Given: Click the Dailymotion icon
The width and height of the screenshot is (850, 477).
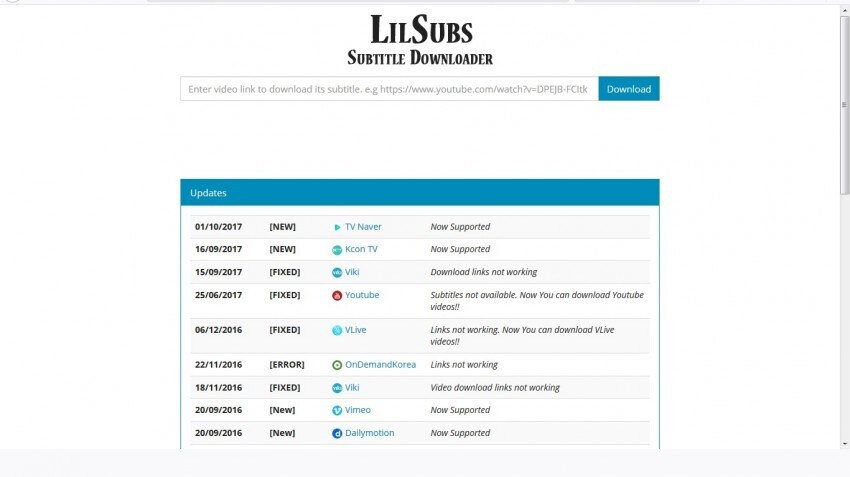Looking at the screenshot, I should pyautogui.click(x=337, y=433).
